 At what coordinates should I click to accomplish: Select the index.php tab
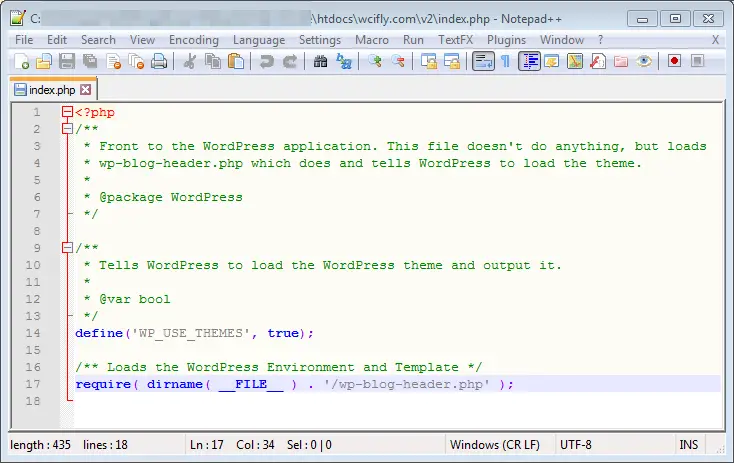51,90
